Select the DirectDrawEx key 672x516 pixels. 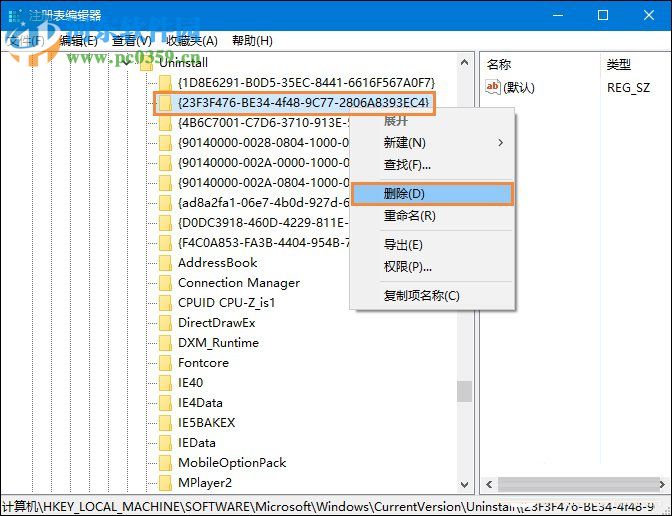click(217, 323)
